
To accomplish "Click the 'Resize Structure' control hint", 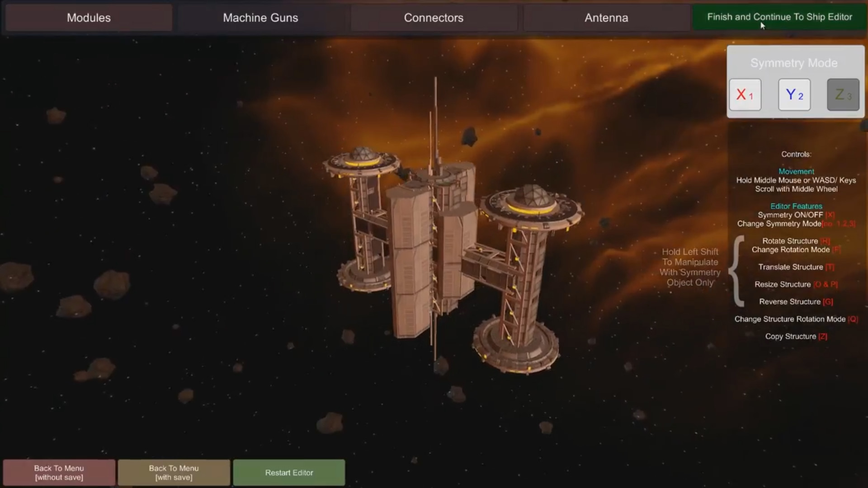I will tap(796, 284).
